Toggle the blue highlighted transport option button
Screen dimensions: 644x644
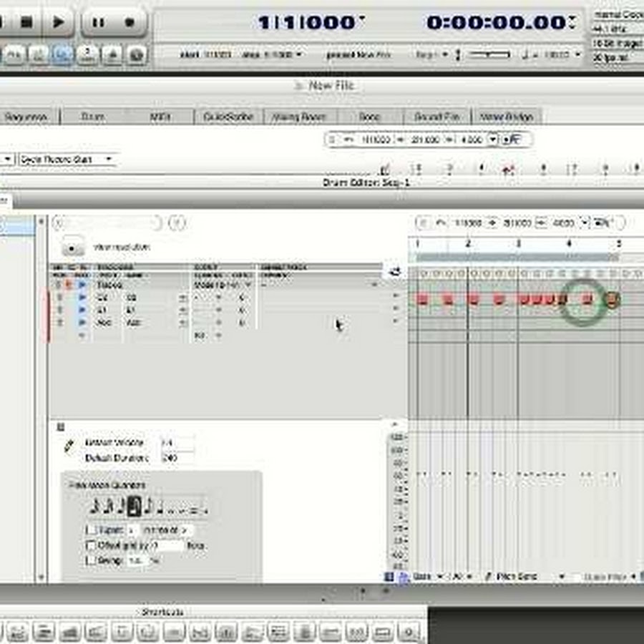[62, 54]
